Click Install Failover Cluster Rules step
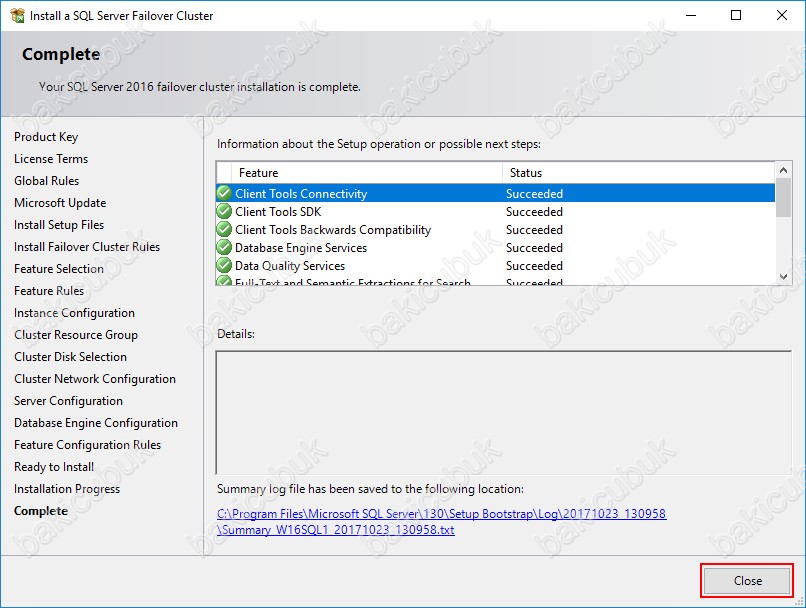 (x=87, y=247)
